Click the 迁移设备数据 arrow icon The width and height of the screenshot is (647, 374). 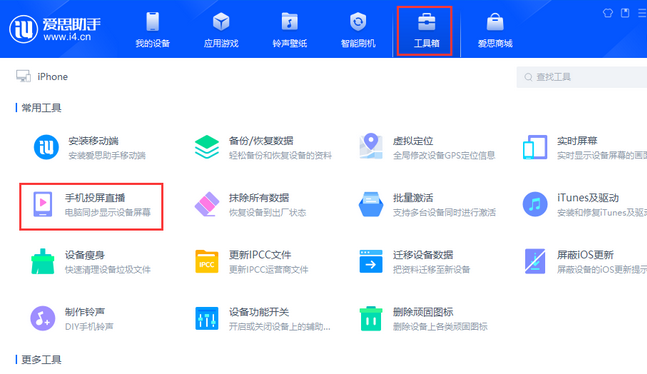coord(371,261)
